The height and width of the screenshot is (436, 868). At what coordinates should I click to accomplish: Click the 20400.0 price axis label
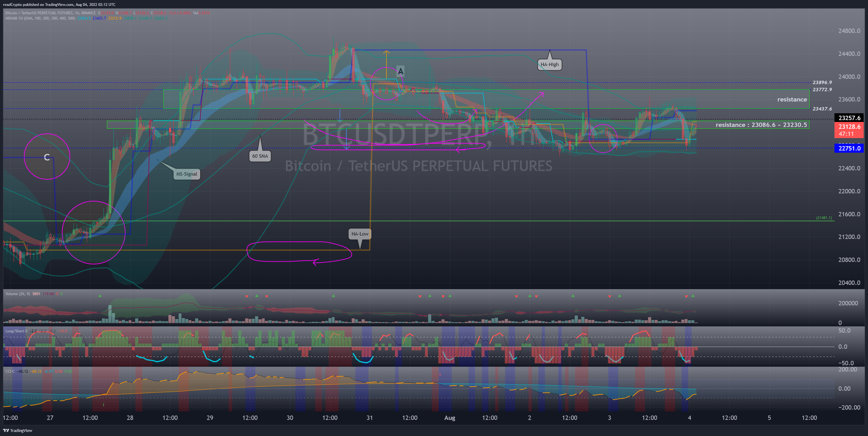tap(849, 282)
